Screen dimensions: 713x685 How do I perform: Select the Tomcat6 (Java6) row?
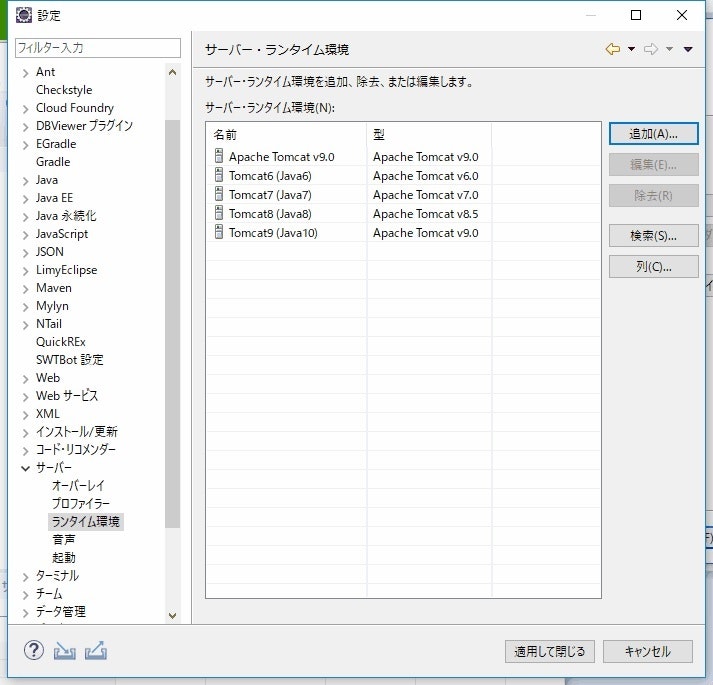click(270, 176)
